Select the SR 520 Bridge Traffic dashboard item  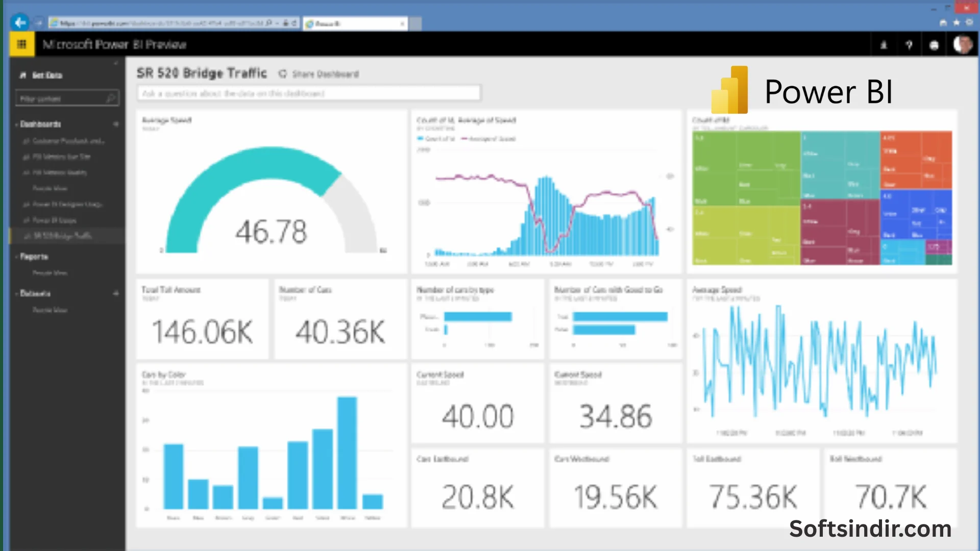coord(62,236)
